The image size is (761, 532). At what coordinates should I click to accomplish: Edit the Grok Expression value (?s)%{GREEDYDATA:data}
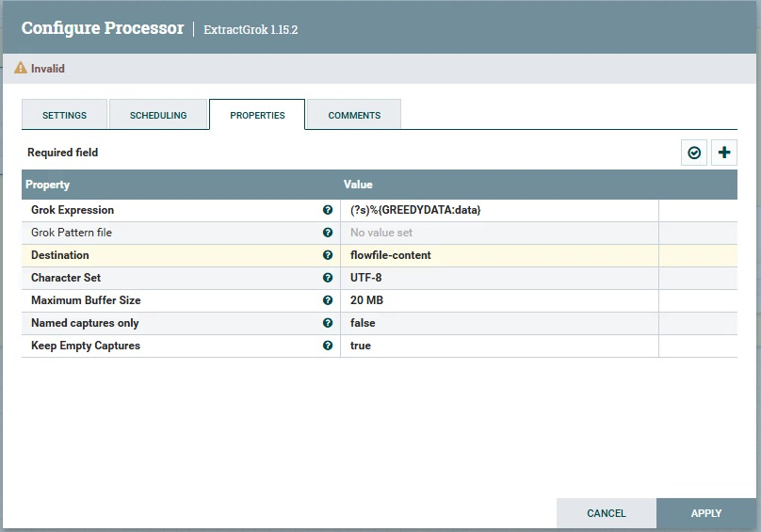tap(499, 210)
